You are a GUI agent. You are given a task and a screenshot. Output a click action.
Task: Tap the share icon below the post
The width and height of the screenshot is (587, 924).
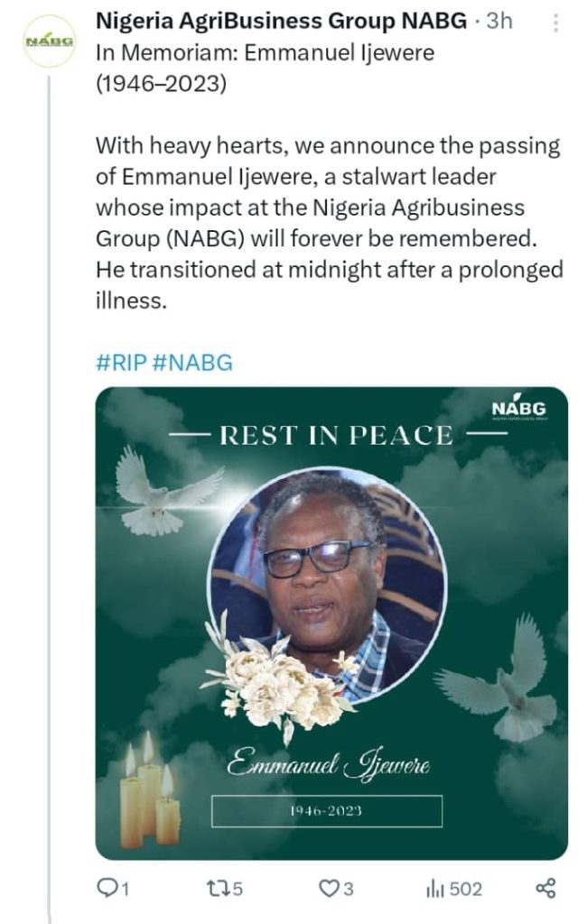[545, 888]
